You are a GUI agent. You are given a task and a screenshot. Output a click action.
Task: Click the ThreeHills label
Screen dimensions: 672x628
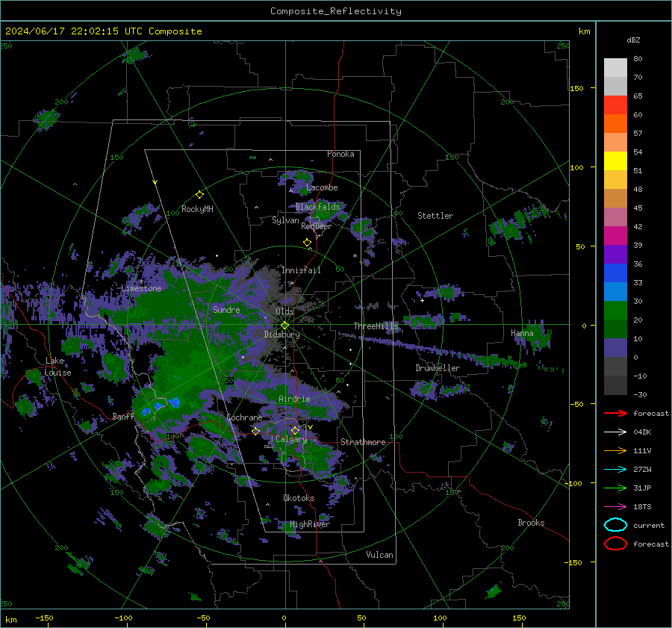coord(376,326)
